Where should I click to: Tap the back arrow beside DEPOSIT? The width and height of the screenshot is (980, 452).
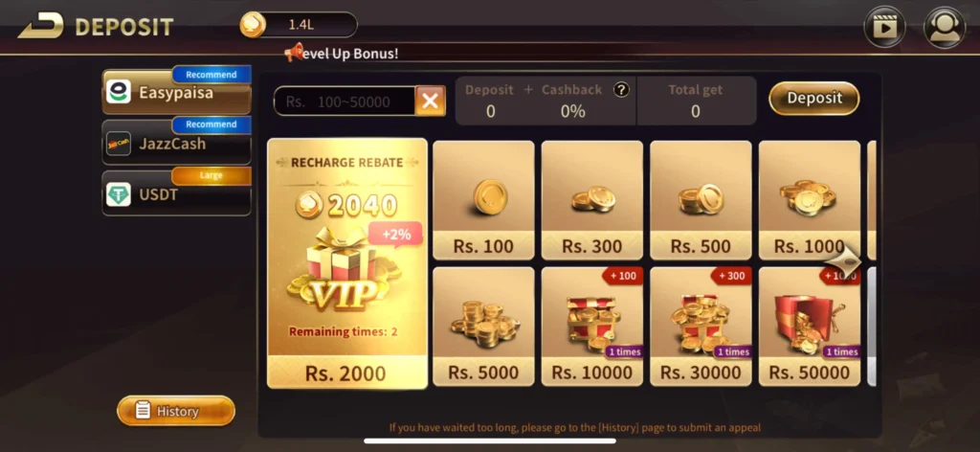(x=40, y=26)
